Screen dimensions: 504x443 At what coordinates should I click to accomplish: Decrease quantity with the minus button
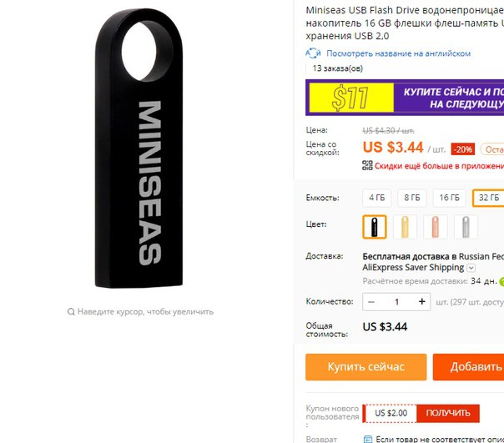[x=371, y=302]
